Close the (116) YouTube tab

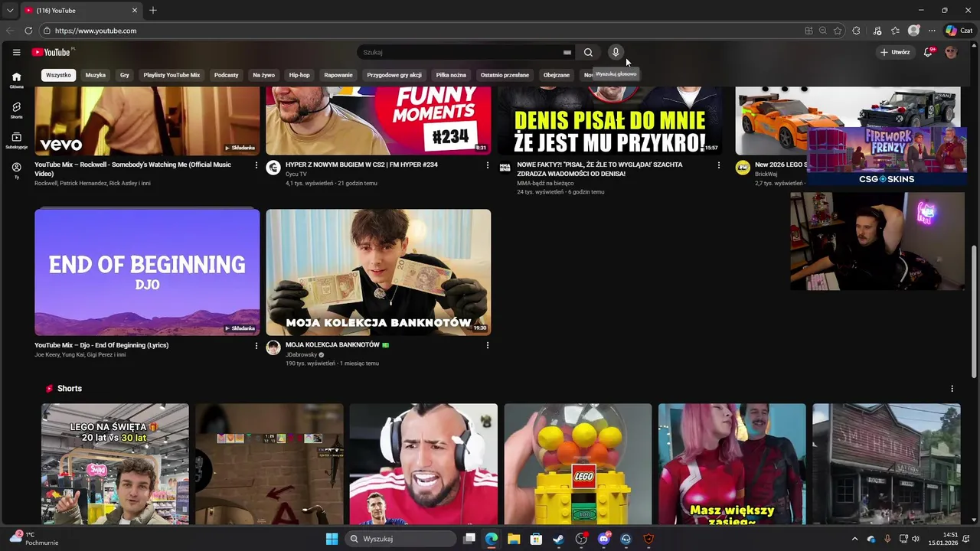[135, 11]
